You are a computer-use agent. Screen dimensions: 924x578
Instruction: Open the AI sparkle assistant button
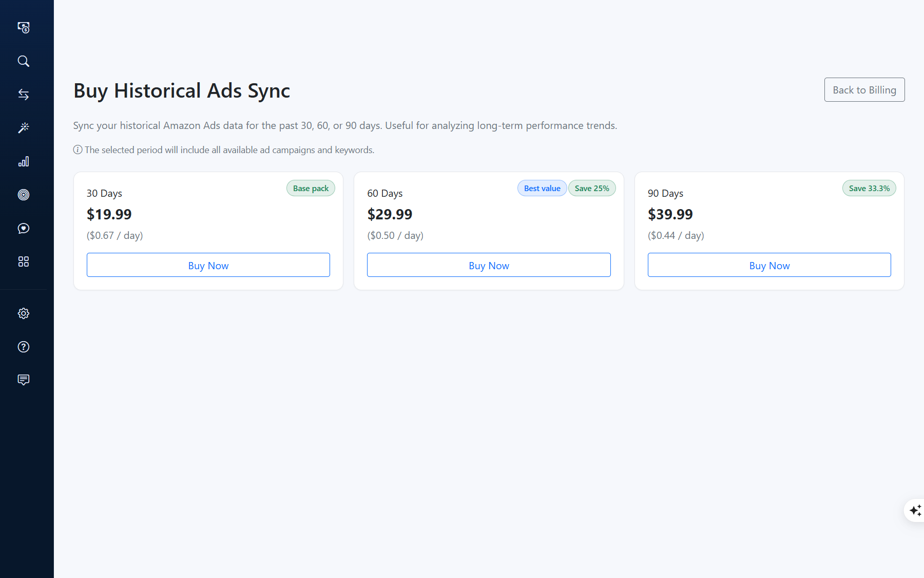pos(915,510)
